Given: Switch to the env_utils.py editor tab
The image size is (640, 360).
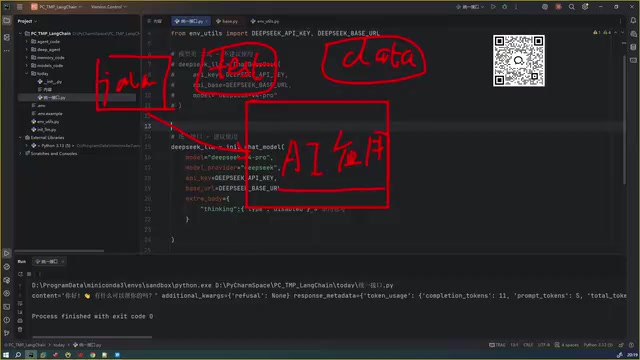Looking at the screenshot, I should click(x=265, y=21).
